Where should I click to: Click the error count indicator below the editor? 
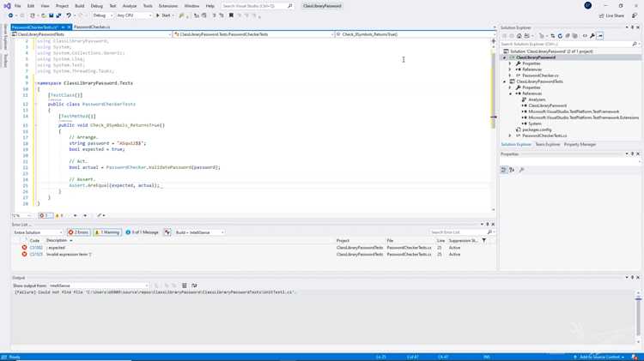[46, 216]
